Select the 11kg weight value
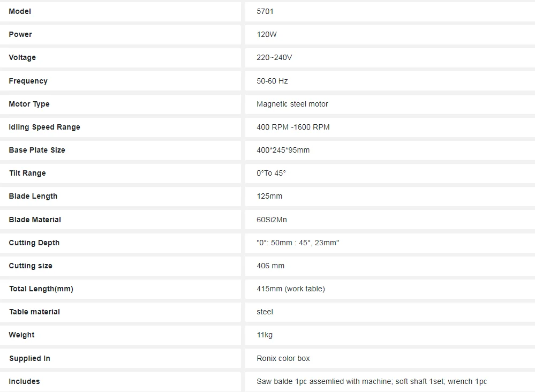 pos(265,335)
